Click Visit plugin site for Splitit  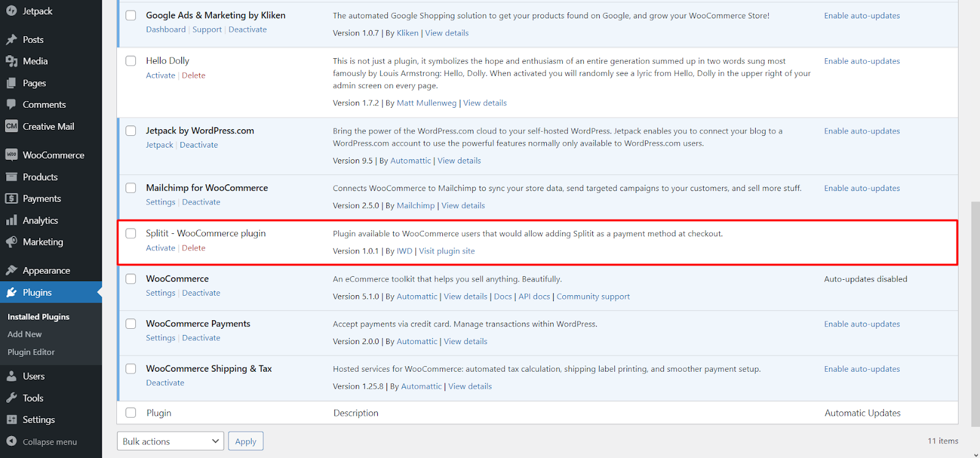click(x=447, y=251)
